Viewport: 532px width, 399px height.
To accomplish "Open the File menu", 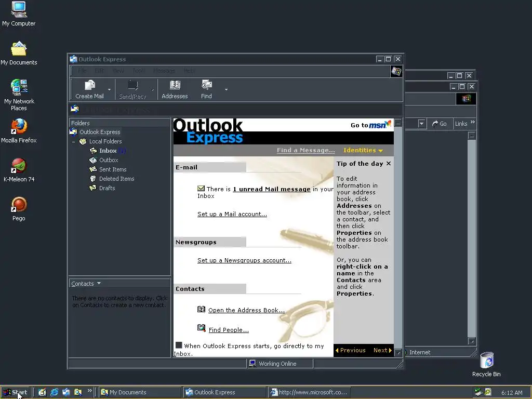I will pos(82,71).
